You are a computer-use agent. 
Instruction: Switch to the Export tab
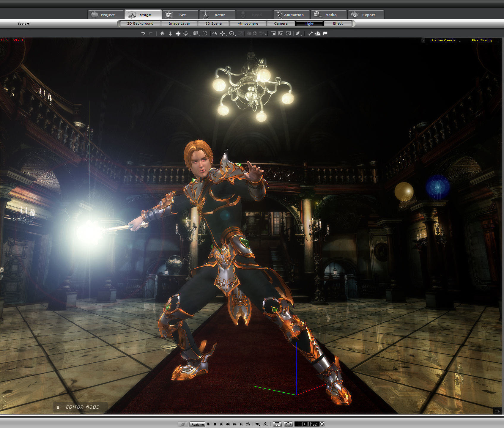pos(366,15)
